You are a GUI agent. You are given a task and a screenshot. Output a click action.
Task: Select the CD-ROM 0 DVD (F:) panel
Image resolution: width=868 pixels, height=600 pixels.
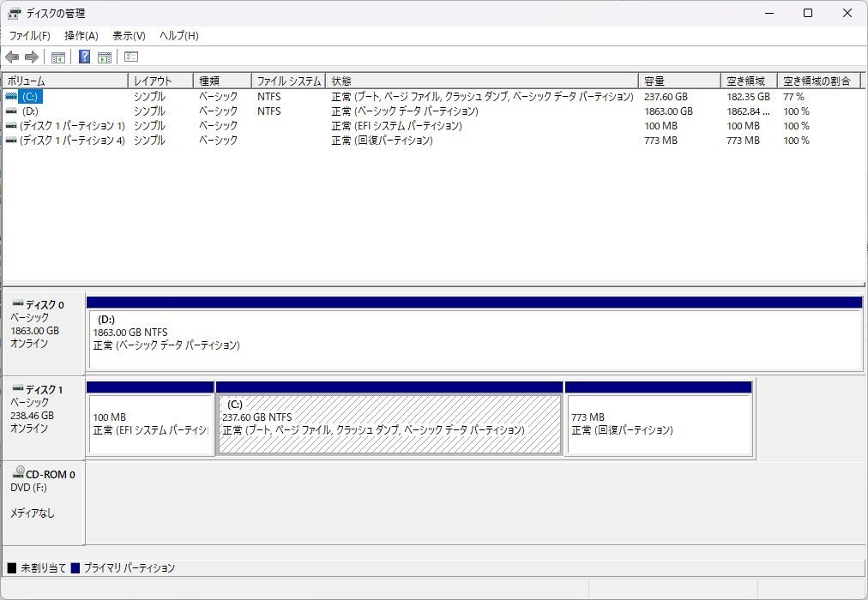point(44,504)
